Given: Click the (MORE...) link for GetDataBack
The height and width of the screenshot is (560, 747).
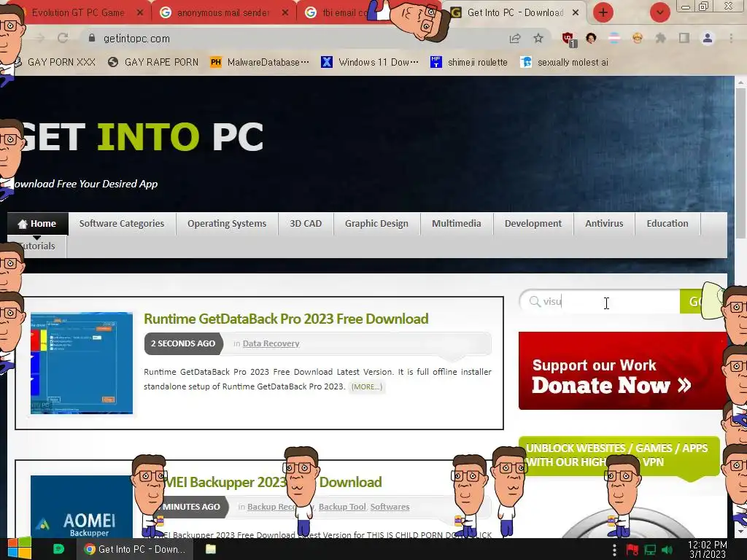Looking at the screenshot, I should (366, 386).
